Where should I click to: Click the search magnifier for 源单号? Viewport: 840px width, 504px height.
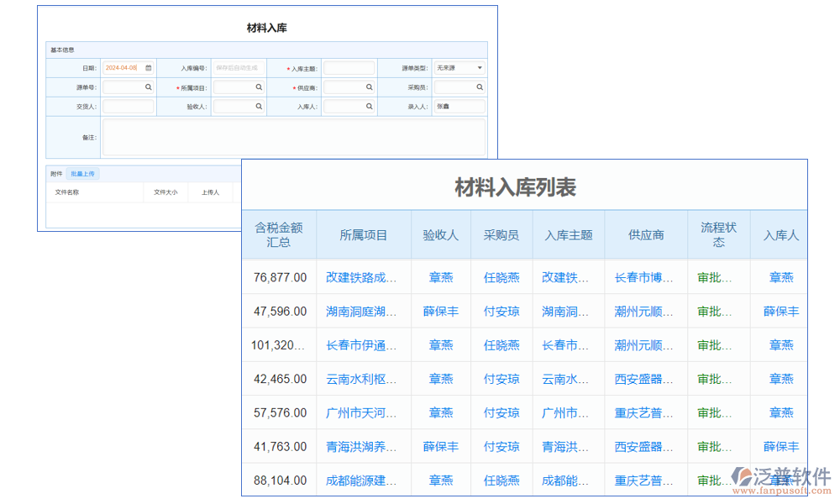click(148, 87)
